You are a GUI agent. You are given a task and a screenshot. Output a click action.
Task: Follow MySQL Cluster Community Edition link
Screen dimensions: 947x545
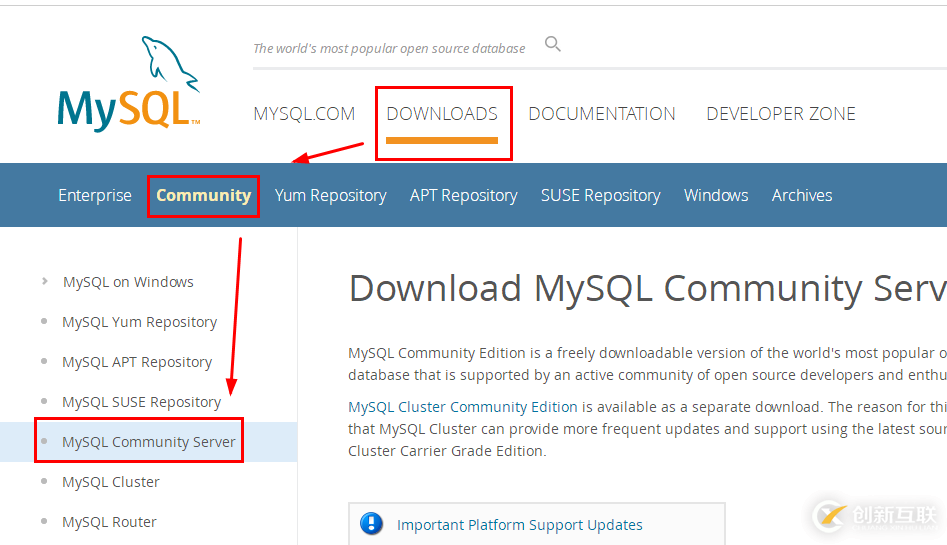[463, 407]
